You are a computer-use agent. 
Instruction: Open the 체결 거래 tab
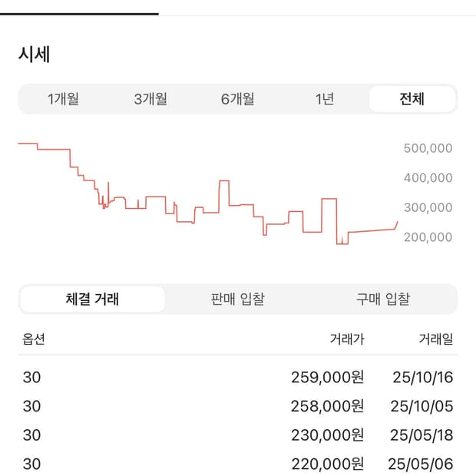coord(92,299)
